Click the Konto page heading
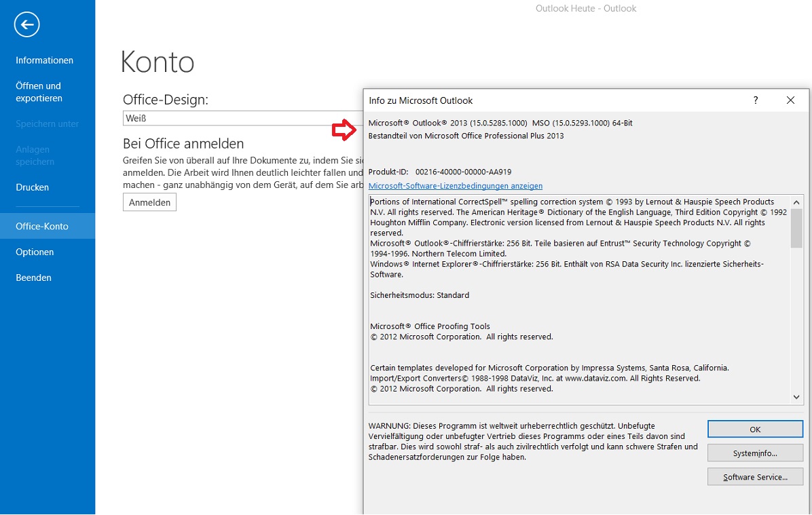This screenshot has height=515, width=812. click(158, 62)
